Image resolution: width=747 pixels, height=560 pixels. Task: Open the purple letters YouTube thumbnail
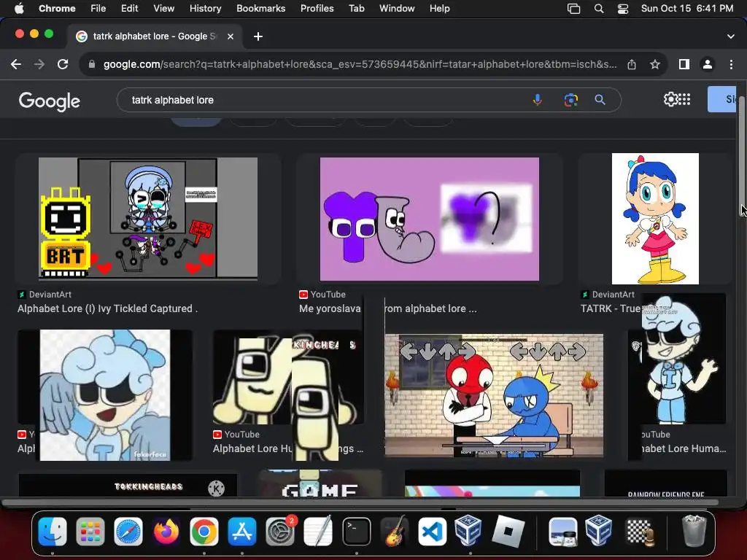click(x=429, y=219)
